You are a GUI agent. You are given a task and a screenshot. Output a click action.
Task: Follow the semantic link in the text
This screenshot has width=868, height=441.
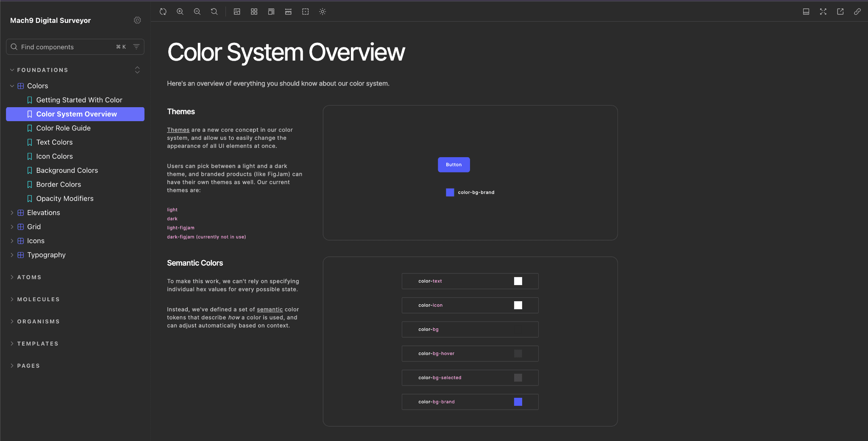270,310
